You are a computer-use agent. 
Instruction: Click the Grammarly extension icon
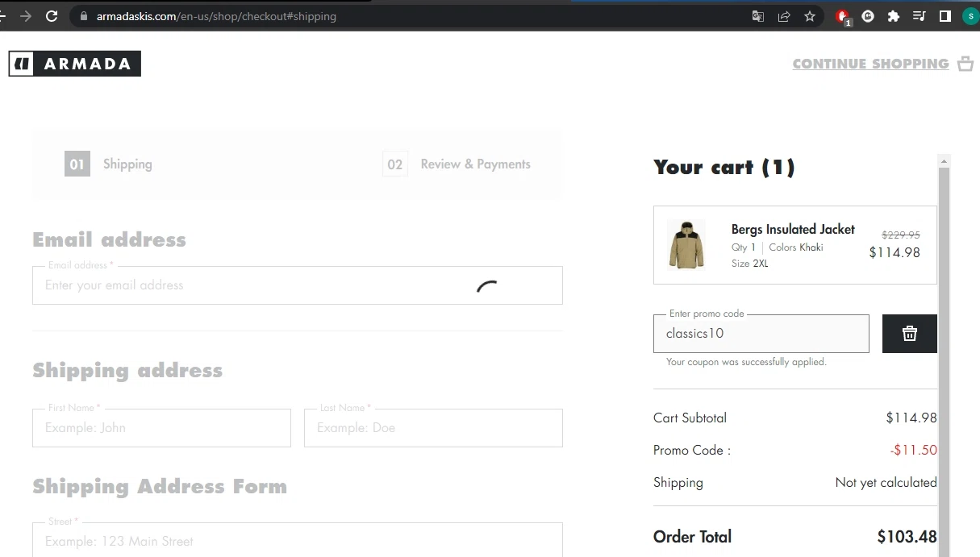(868, 16)
